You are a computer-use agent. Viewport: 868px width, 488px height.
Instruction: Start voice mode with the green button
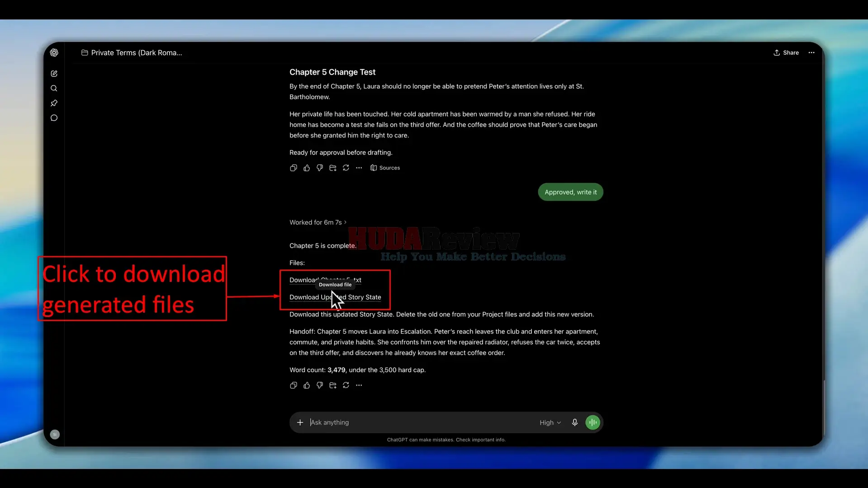(593, 422)
